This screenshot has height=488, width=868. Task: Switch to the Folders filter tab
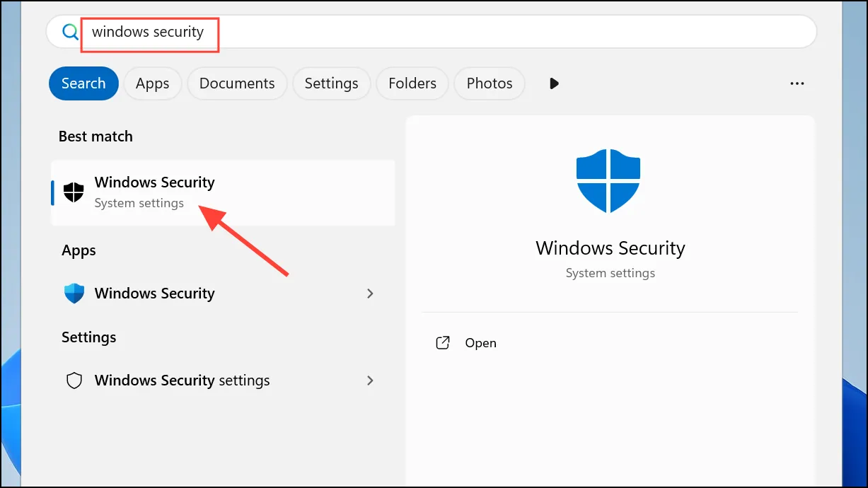point(412,83)
